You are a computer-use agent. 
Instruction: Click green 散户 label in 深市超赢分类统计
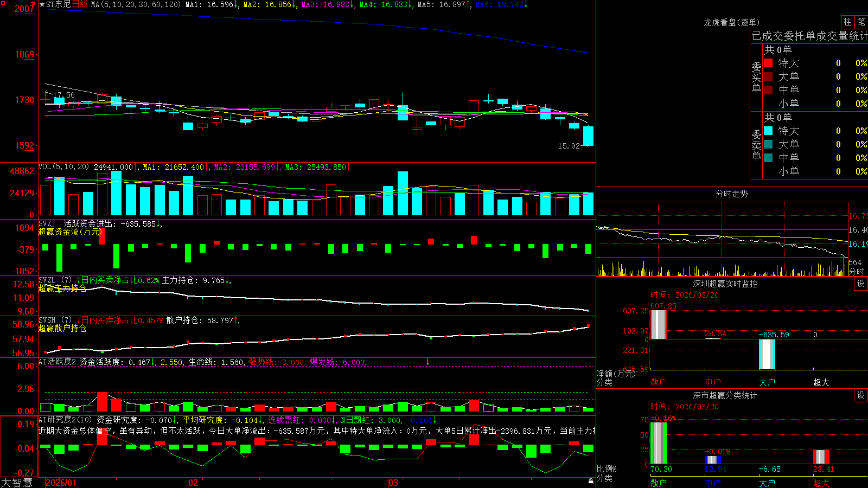(x=659, y=483)
